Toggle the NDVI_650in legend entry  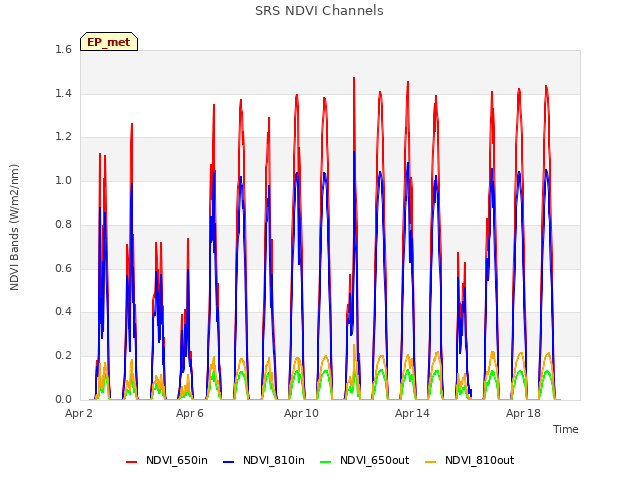coord(167,461)
